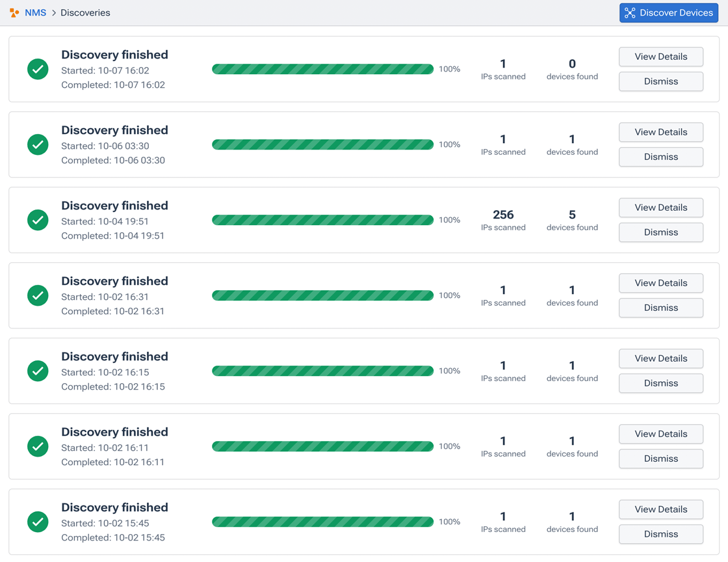Click green checkmark for 10-06 03:30 discovery

coord(38,144)
